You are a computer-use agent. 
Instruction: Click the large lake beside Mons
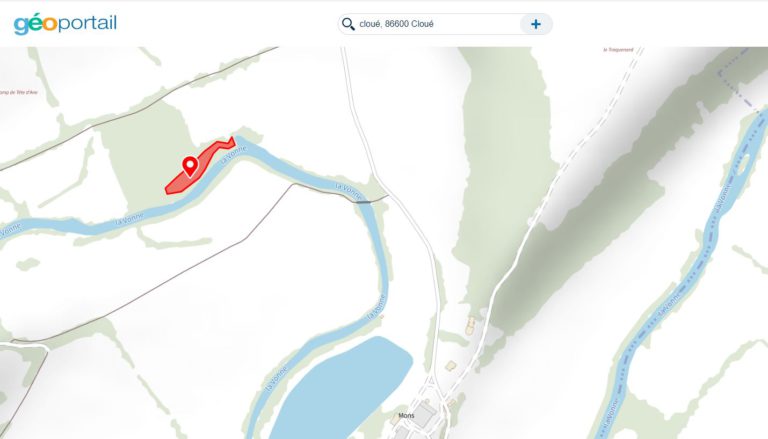(x=343, y=387)
